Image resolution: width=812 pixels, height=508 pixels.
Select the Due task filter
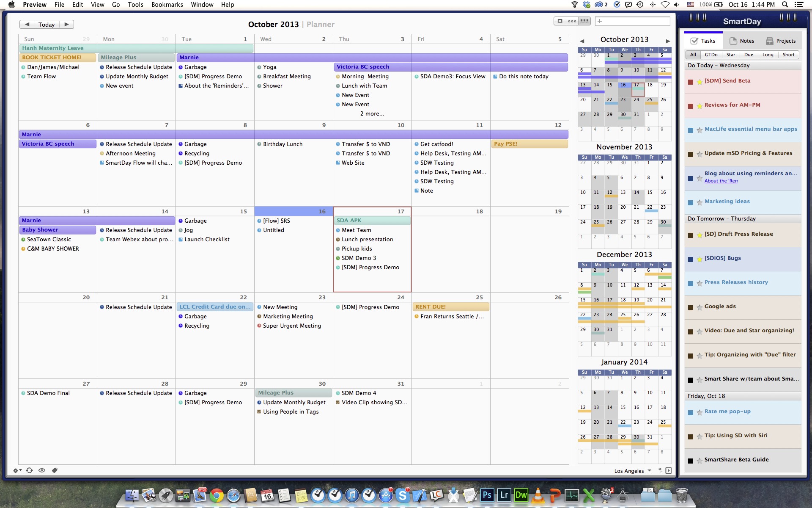click(749, 55)
